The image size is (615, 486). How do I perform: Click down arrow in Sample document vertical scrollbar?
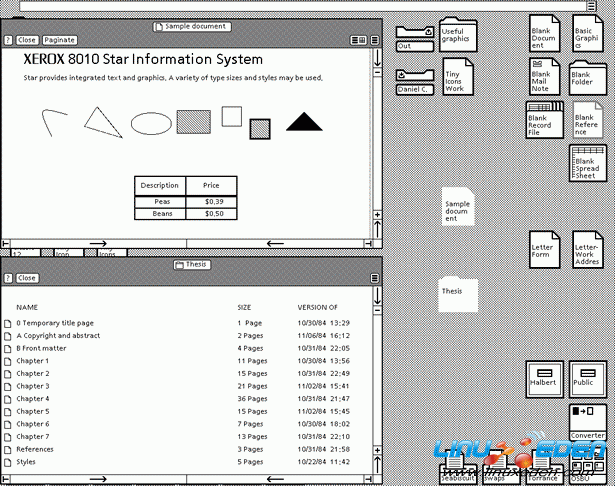point(377,58)
